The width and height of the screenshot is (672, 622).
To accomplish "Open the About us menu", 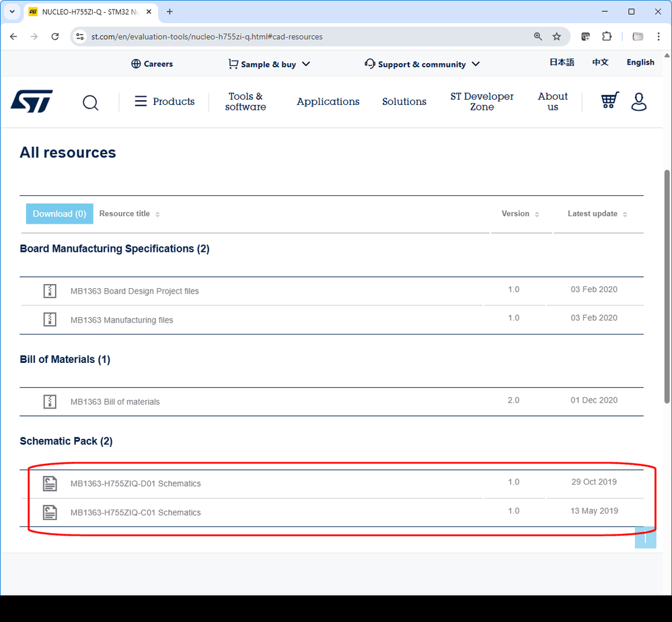I will [x=552, y=102].
